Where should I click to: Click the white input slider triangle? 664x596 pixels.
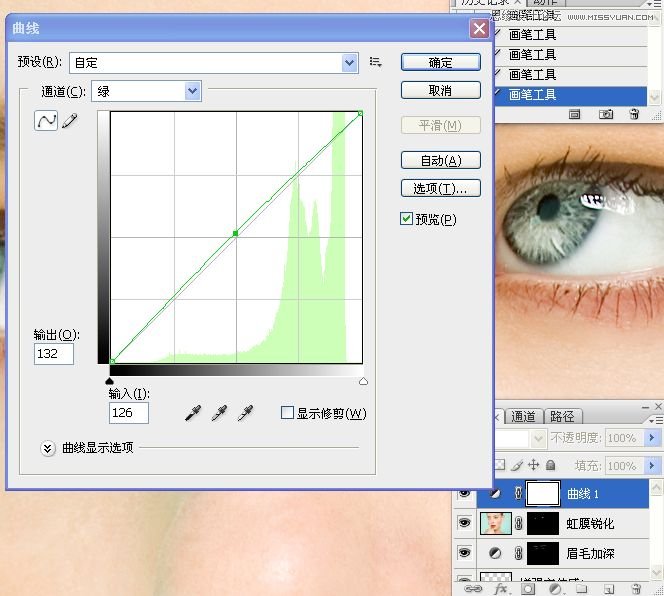363,381
